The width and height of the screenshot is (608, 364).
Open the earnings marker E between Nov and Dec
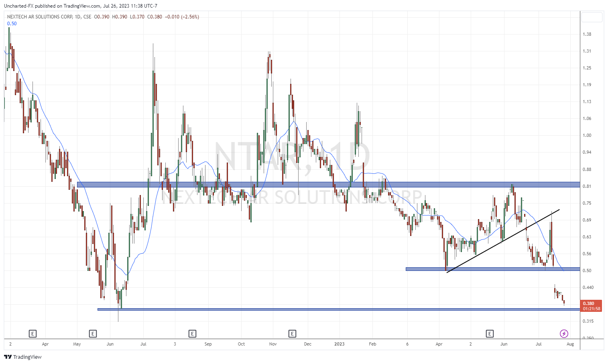(292, 333)
